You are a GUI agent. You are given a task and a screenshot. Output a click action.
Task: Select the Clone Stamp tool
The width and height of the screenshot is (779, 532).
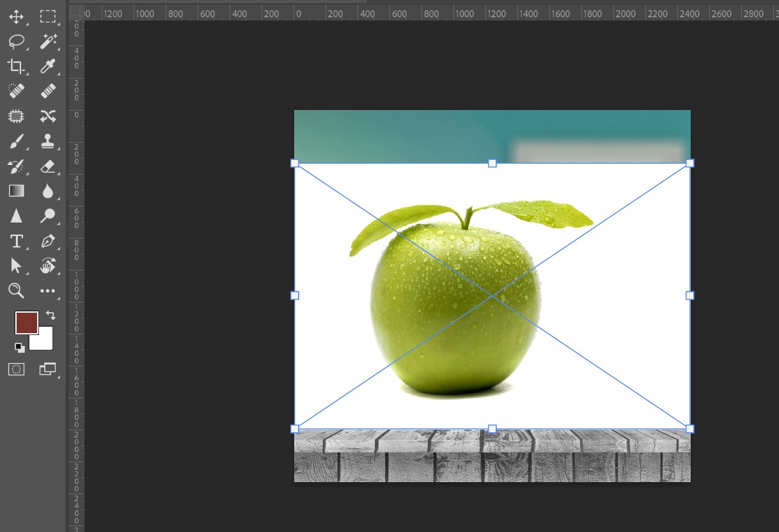coord(48,141)
